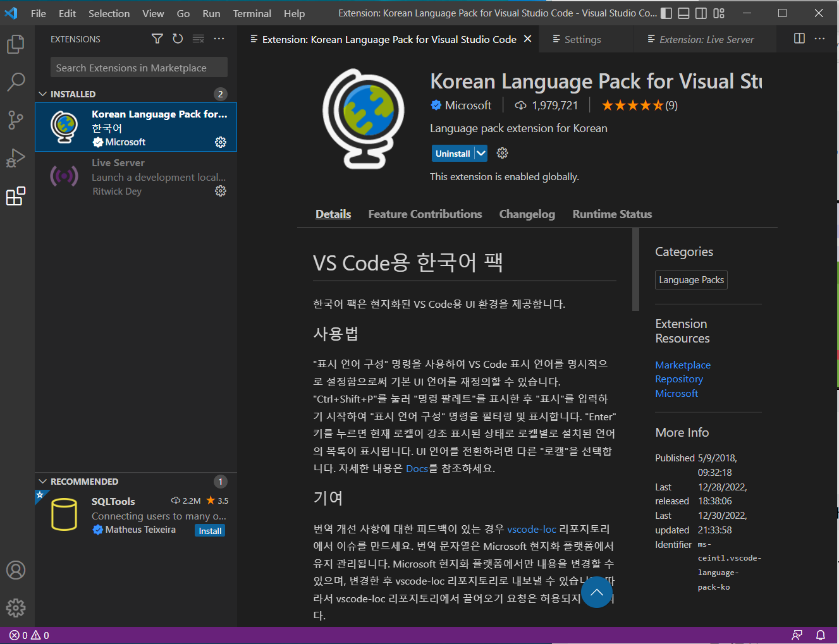Screen dimensions: 839x644
Task: Refresh the extensions list
Action: [x=178, y=39]
